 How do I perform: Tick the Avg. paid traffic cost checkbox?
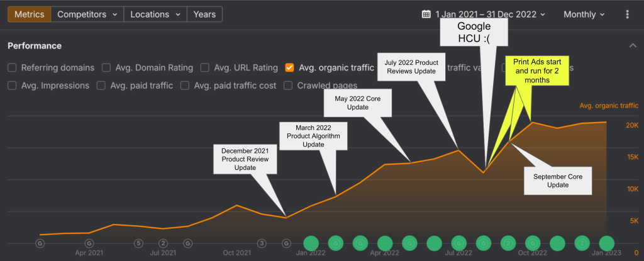[186, 86]
